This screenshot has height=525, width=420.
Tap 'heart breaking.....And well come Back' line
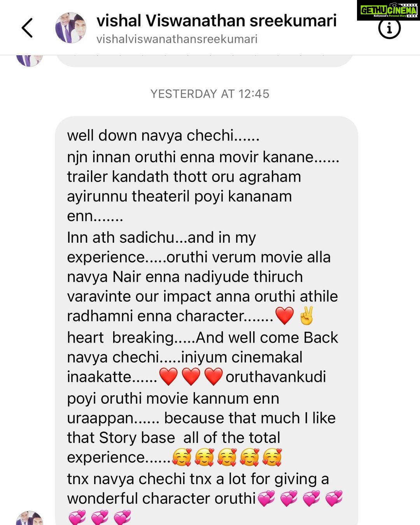[202, 338]
